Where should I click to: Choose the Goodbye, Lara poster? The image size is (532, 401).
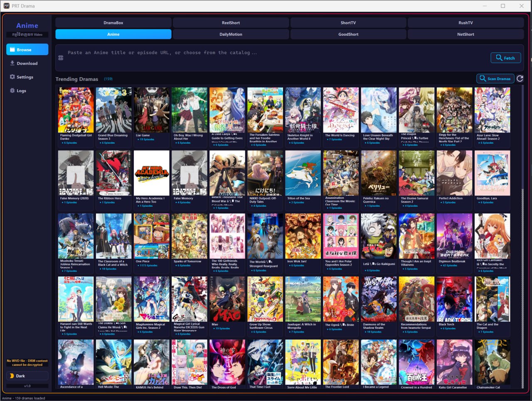tap(493, 173)
